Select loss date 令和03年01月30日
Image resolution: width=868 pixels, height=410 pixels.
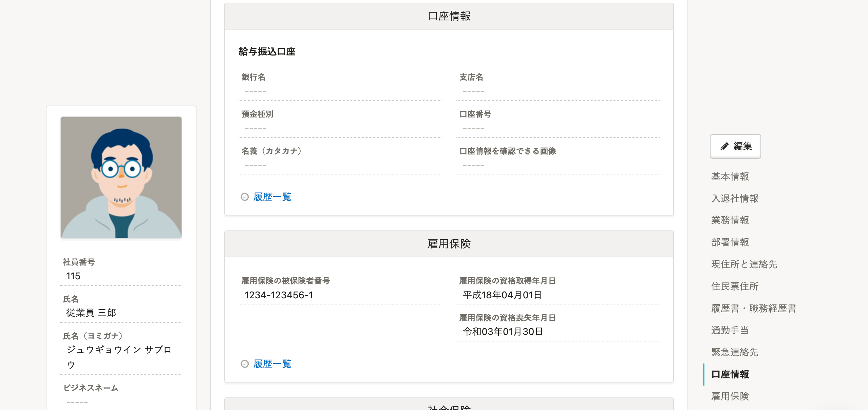pos(503,332)
